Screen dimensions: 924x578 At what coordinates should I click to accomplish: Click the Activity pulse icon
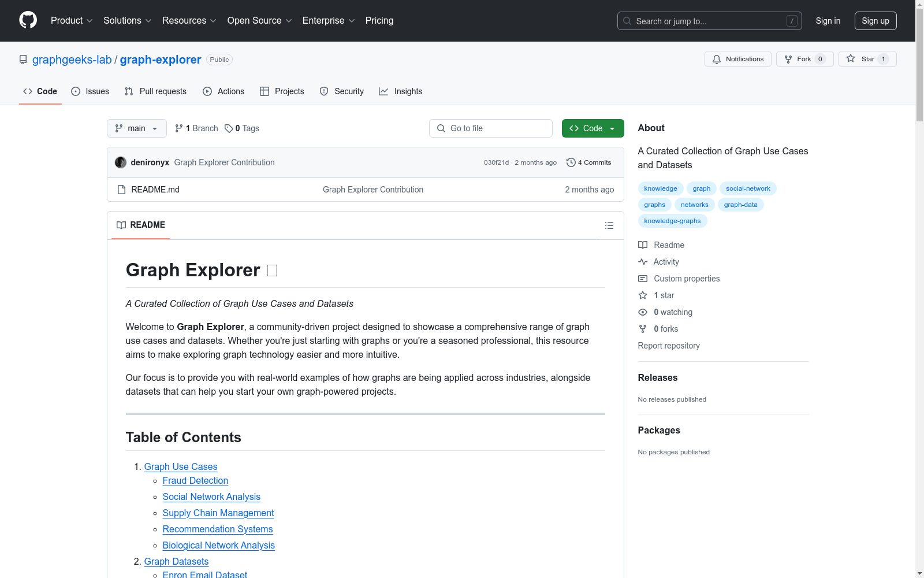[x=643, y=262]
